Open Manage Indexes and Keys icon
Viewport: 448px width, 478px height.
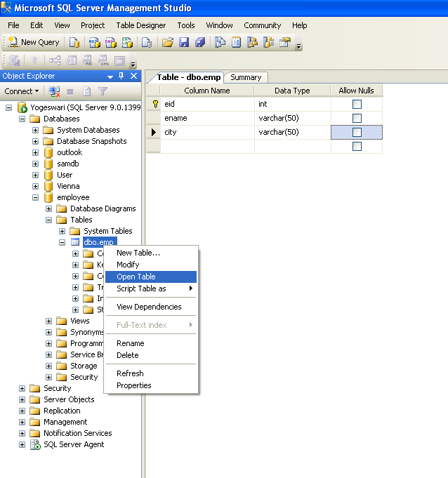pyautogui.click(x=71, y=60)
